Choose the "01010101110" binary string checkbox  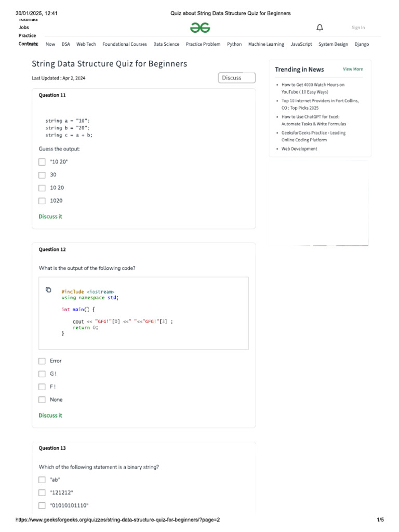[x=42, y=506]
